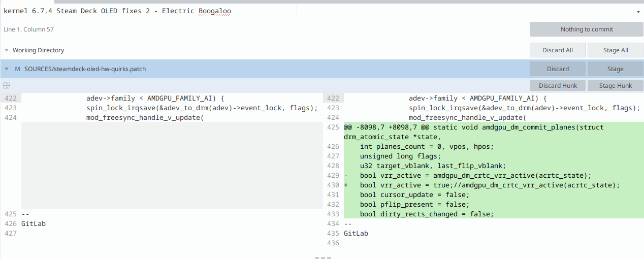Screen dimensions: 644x259
Task: Open the commit message history dropdown arrow
Action: point(638,11)
